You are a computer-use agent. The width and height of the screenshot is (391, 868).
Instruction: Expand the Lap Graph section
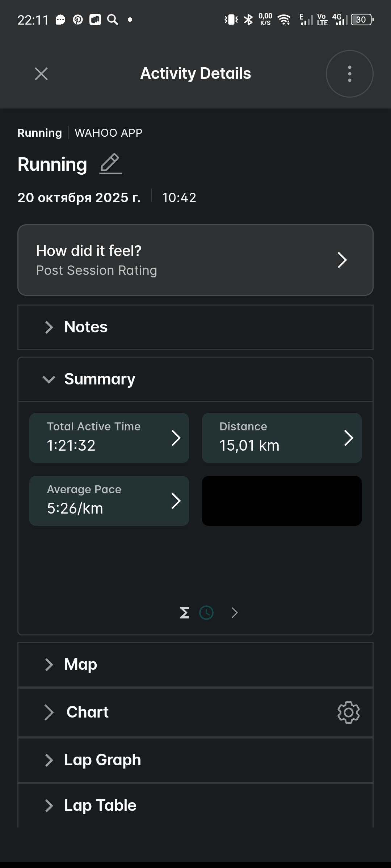pyautogui.click(x=195, y=760)
